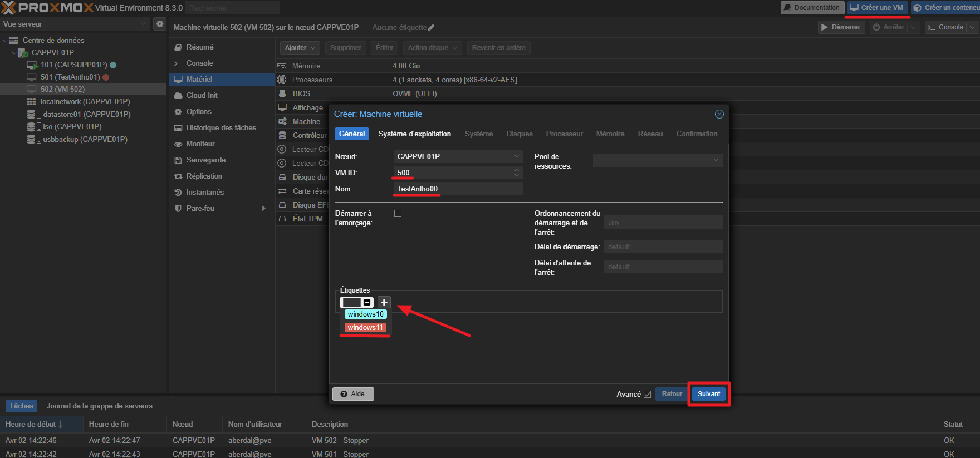
Task: Remove the tag with the minus icon
Action: tap(367, 302)
